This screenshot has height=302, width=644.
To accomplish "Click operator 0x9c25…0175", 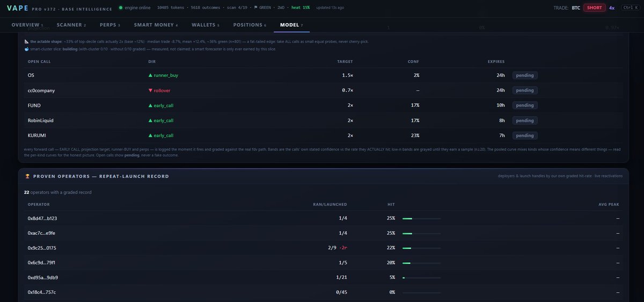I will 42,248.
